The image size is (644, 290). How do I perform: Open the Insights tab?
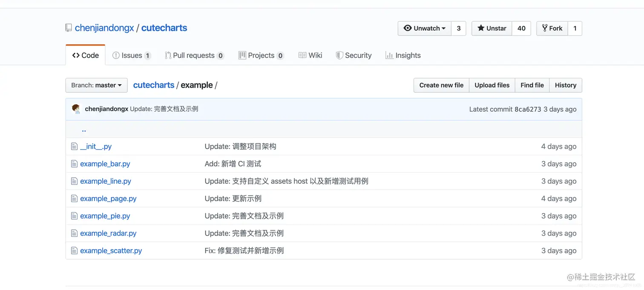click(x=403, y=55)
